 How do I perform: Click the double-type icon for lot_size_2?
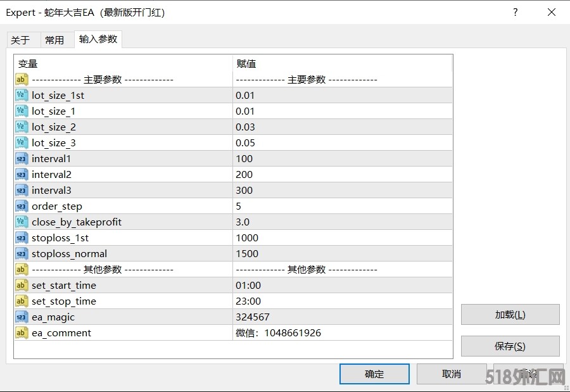22,127
